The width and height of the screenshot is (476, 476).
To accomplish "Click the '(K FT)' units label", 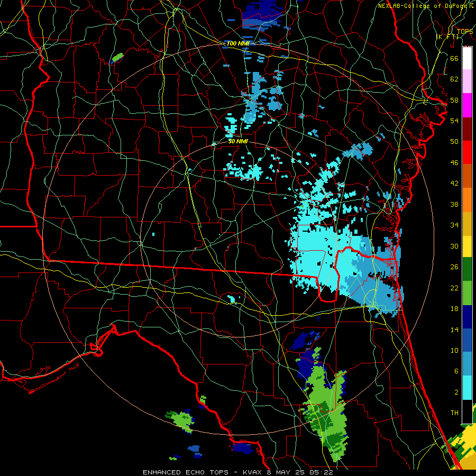I will pyautogui.click(x=447, y=37).
